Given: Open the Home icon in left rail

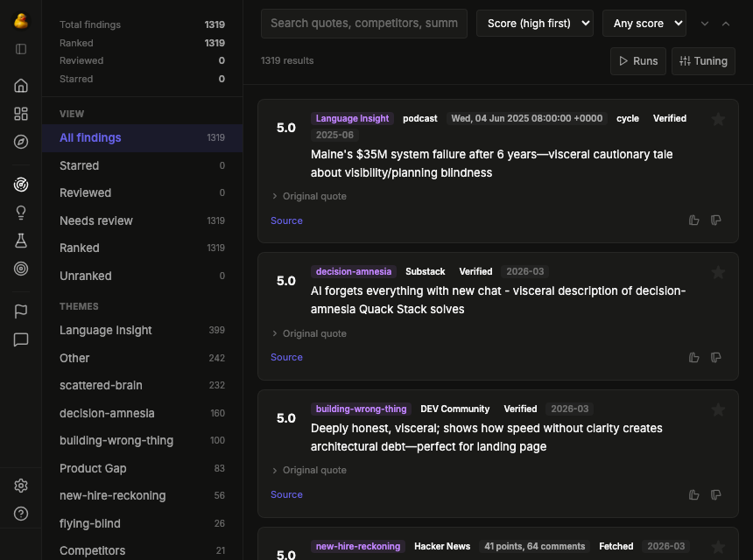Looking at the screenshot, I should coord(20,86).
